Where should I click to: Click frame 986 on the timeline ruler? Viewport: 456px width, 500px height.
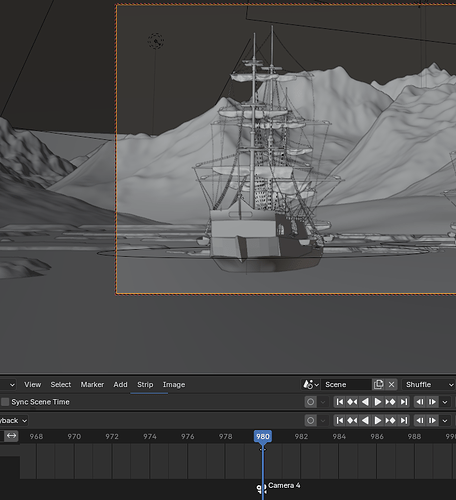377,437
